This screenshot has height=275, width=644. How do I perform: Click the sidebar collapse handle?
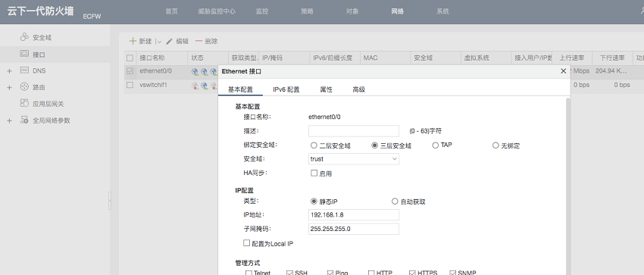(110, 201)
